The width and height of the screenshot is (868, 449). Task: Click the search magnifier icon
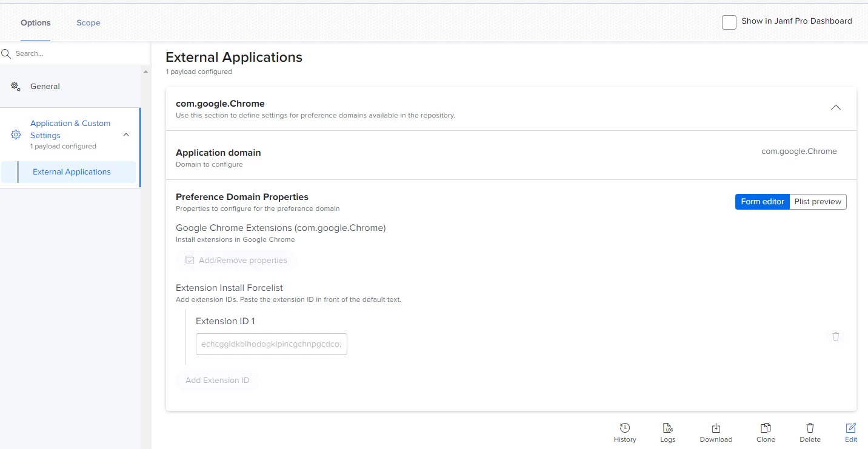(x=6, y=53)
